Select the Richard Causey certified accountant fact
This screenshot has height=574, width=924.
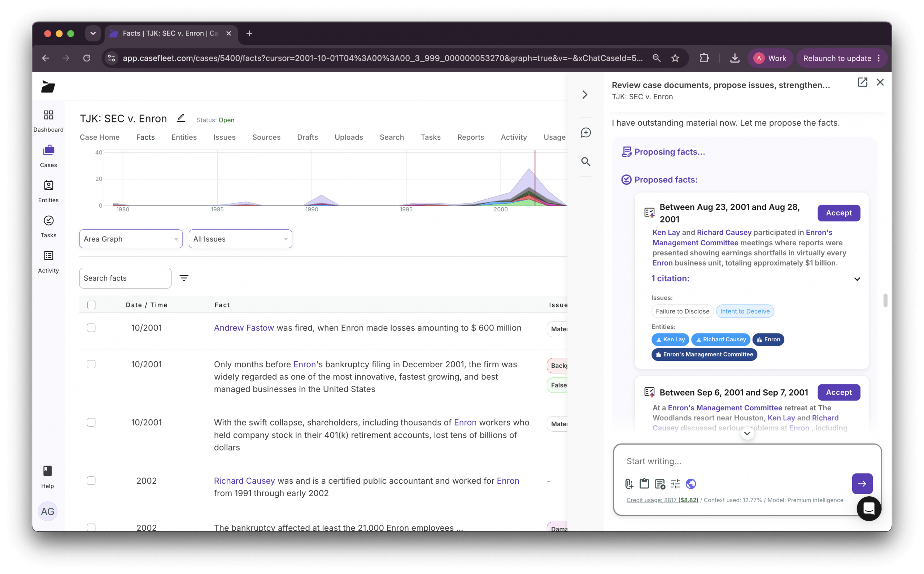pyautogui.click(x=91, y=480)
